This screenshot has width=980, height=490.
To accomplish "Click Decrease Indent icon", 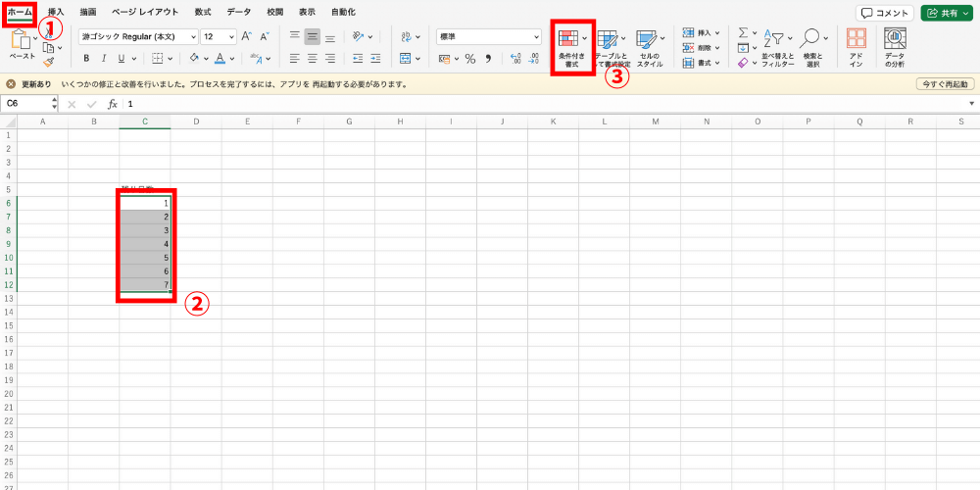I will point(358,58).
